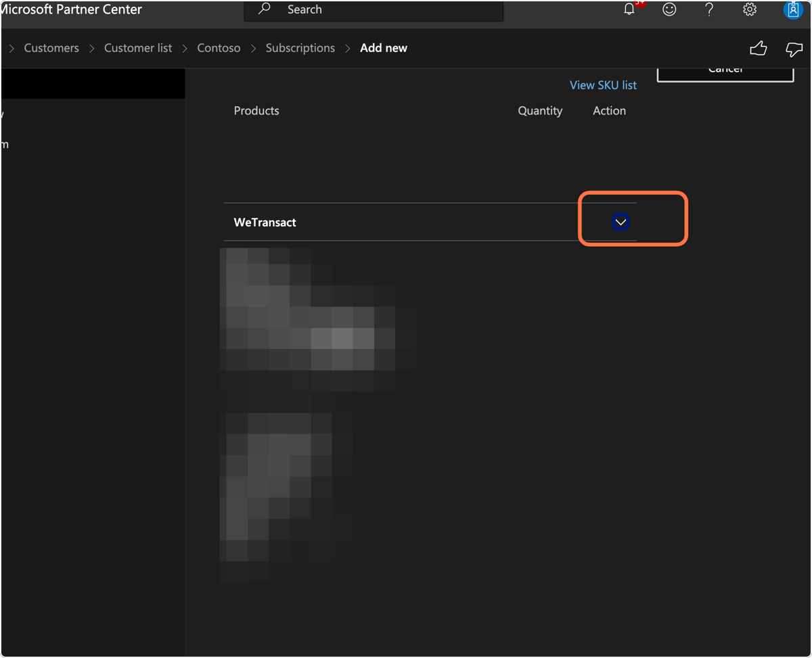Click the thumbs up icon
The width and height of the screenshot is (812, 658).
[x=759, y=49]
